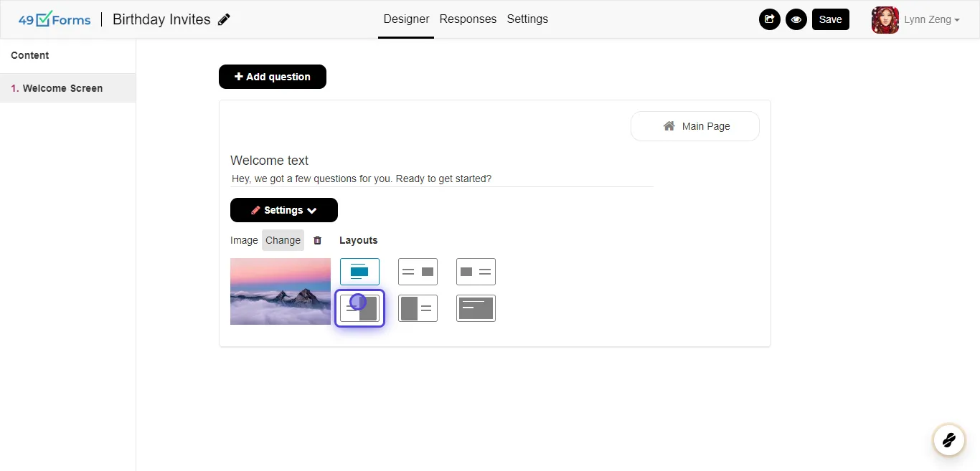Viewport: 980px width, 471px height.
Task: Choose the full background image layout
Action: click(476, 308)
